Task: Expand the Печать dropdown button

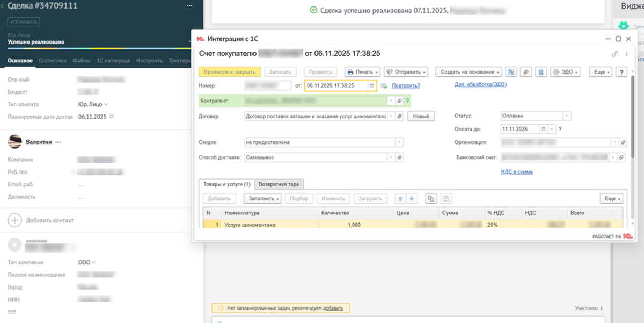Action: [362, 72]
